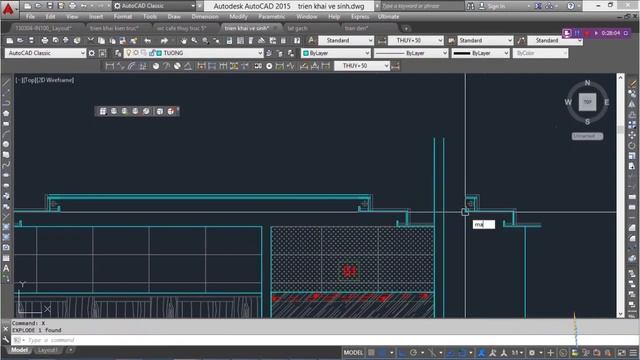Open the Modify menu
This screenshot has height=360, width=640.
(238, 17)
